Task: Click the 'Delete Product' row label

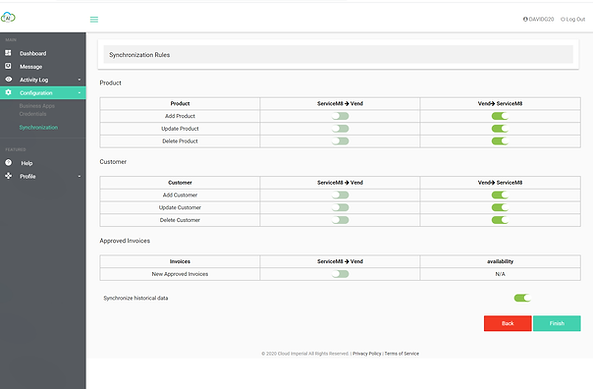Action: click(180, 141)
